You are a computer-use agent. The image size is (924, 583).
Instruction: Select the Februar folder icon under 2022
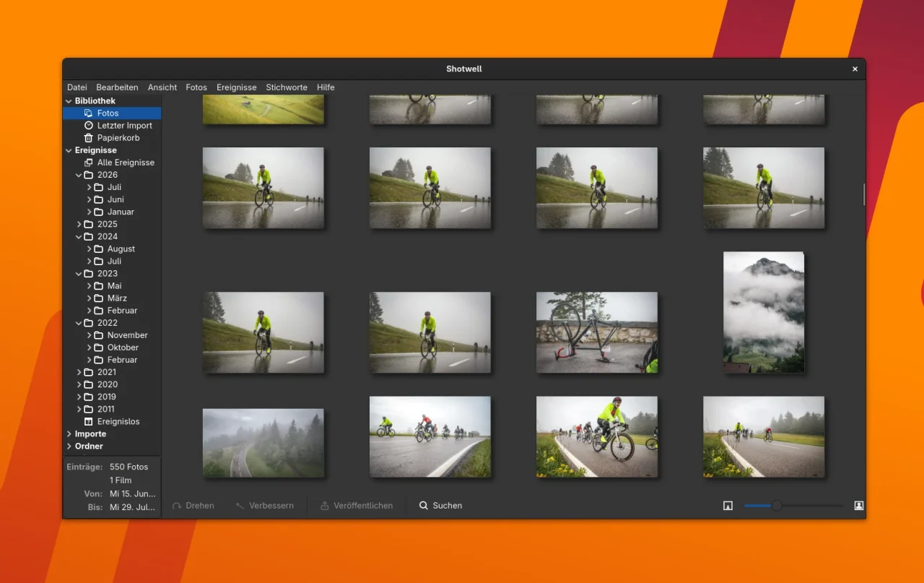click(x=98, y=360)
